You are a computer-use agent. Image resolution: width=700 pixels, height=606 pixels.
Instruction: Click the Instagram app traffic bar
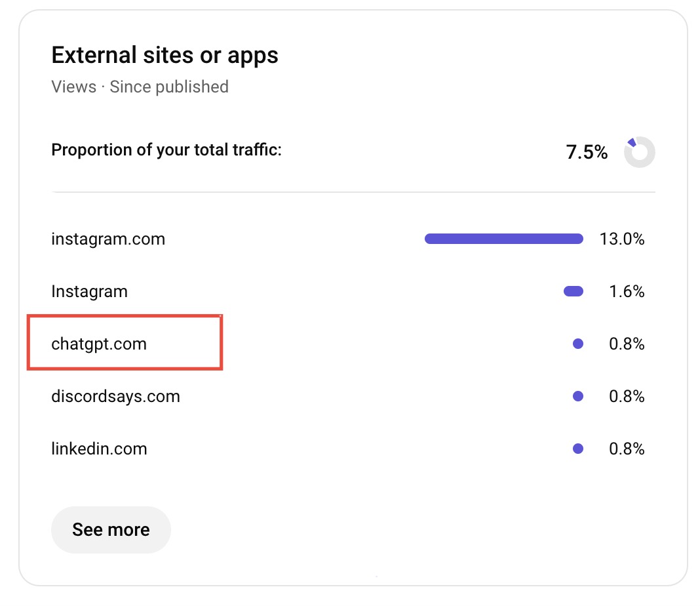point(574,291)
